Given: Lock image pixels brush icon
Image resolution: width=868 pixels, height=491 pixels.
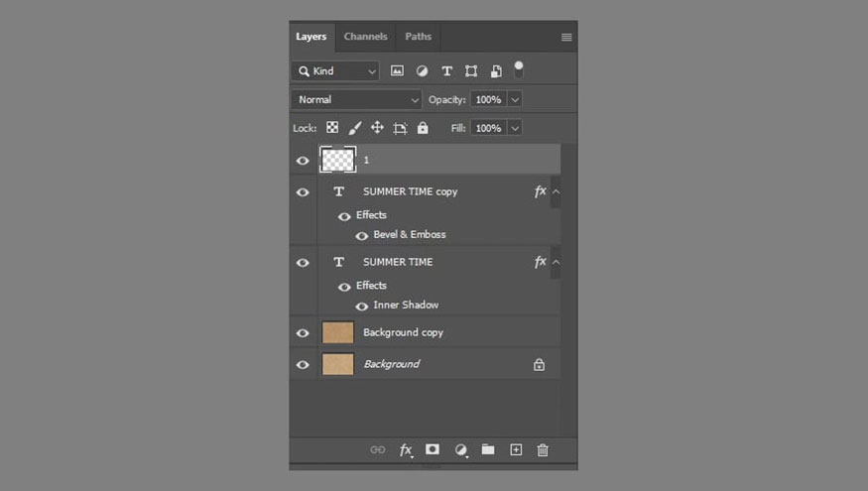Looking at the screenshot, I should click(355, 128).
